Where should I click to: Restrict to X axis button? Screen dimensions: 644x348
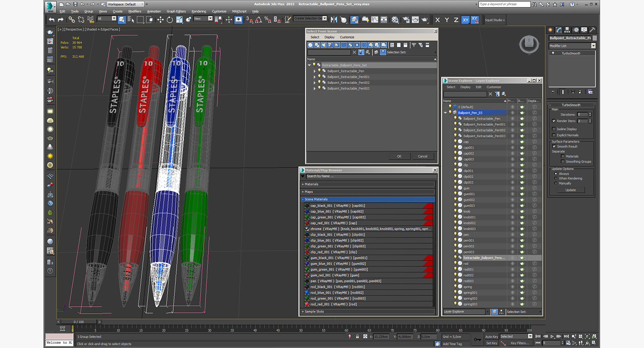pyautogui.click(x=437, y=20)
